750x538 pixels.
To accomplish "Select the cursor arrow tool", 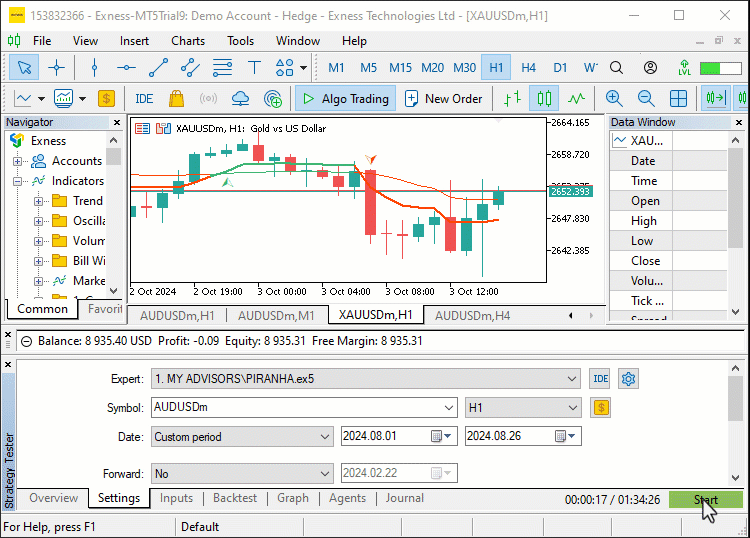I will (24, 67).
